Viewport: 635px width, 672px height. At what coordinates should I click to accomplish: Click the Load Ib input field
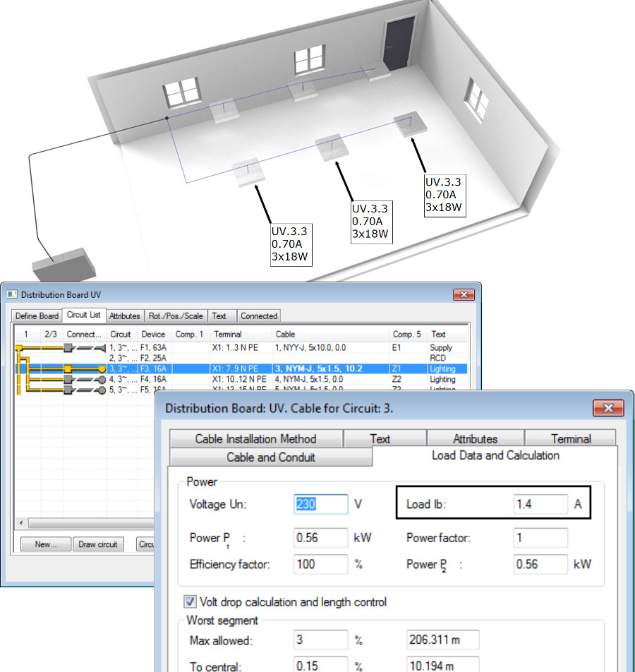coord(540,505)
